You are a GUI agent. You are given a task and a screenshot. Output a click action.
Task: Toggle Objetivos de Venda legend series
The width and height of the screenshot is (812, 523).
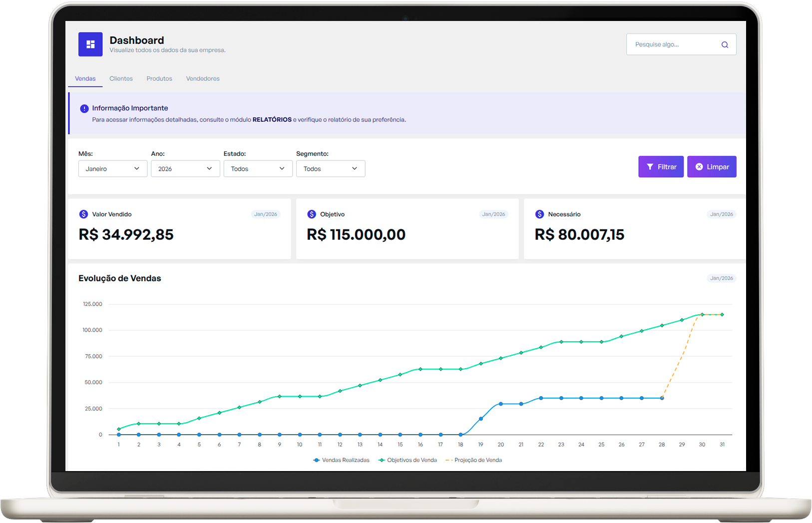point(408,460)
